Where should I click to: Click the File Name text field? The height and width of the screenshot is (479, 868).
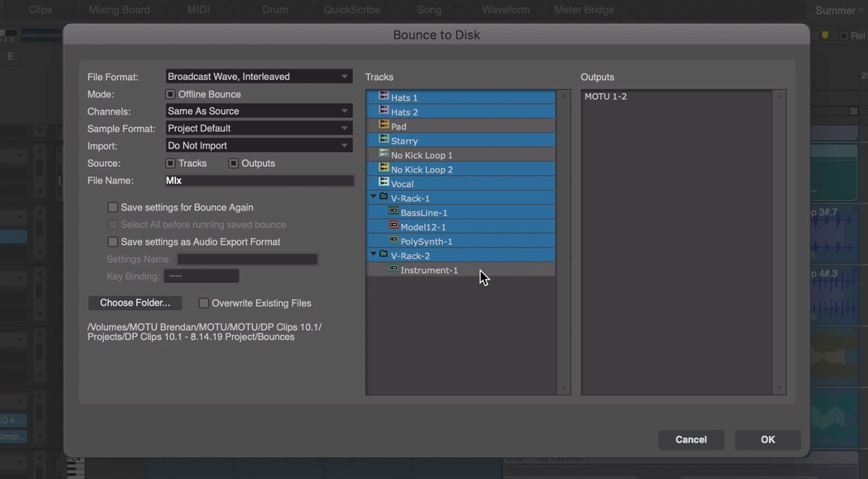click(259, 181)
